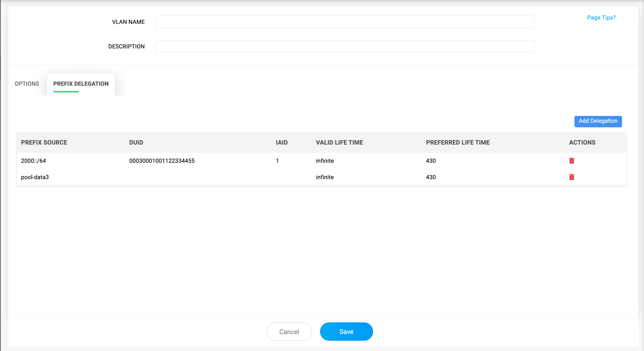Viewport: 644px width, 351px height.
Task: Click the VALID LIFE TIME column header
Action: coord(339,142)
